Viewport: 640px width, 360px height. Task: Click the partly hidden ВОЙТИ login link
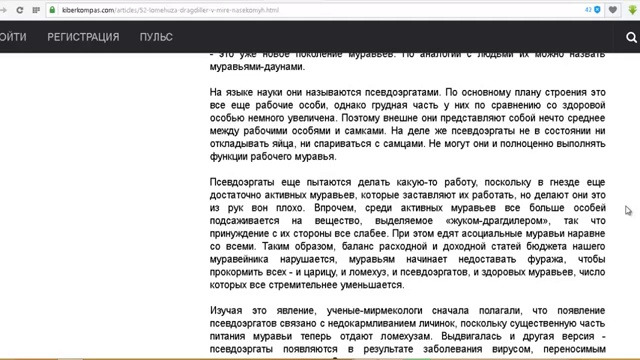[x=13, y=37]
